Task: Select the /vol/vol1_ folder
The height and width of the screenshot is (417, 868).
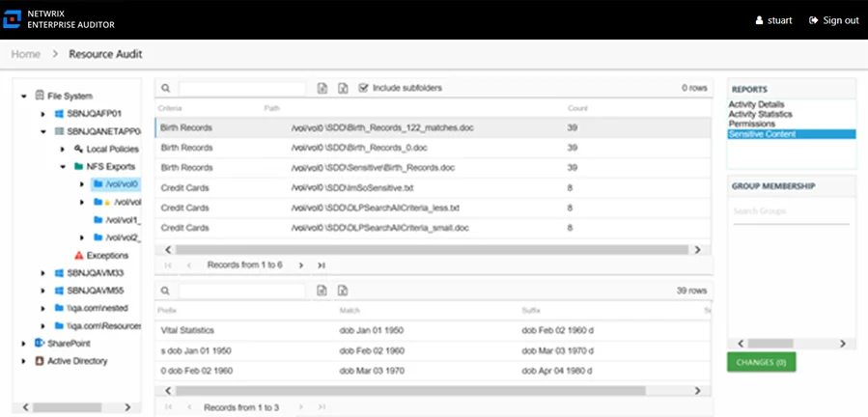Action: click(118, 220)
